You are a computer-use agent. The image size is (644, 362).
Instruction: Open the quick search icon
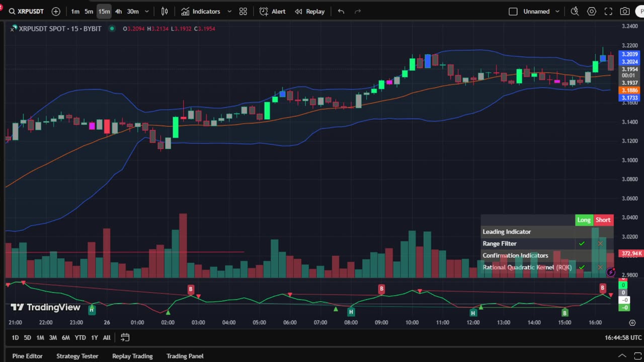click(575, 11)
